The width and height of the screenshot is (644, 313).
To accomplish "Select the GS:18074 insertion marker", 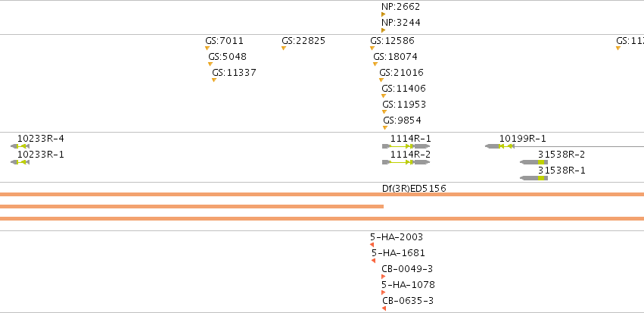I will [x=375, y=64].
